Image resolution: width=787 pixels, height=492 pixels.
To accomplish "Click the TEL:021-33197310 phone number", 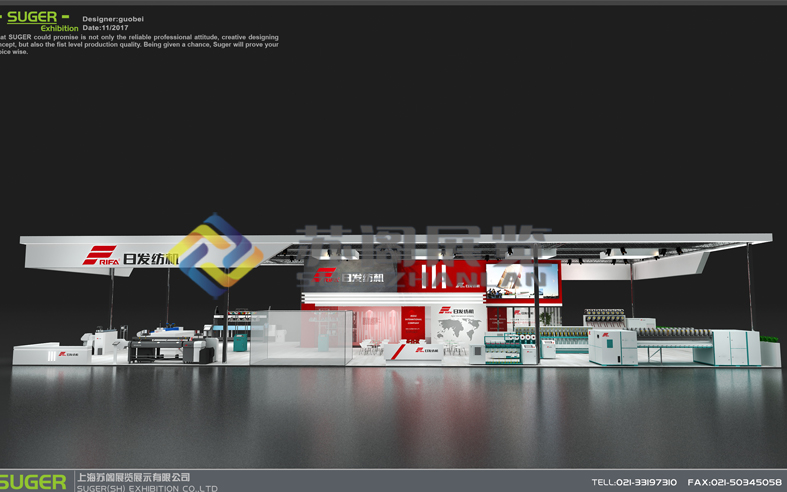I will coord(633,482).
